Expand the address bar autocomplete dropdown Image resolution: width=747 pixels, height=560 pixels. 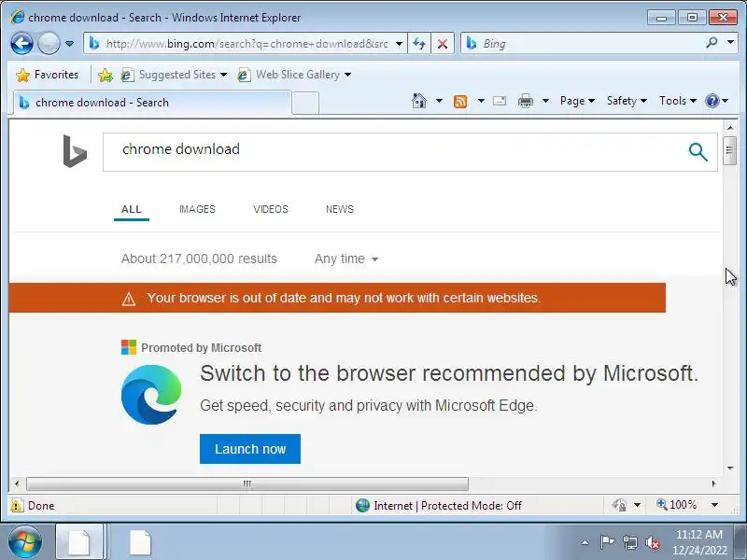click(400, 44)
